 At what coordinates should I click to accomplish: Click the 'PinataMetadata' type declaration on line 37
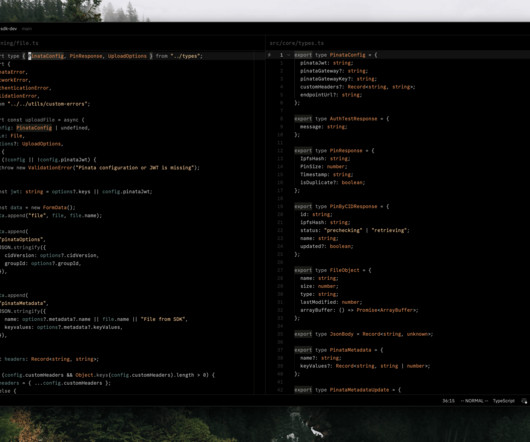[x=351, y=350]
